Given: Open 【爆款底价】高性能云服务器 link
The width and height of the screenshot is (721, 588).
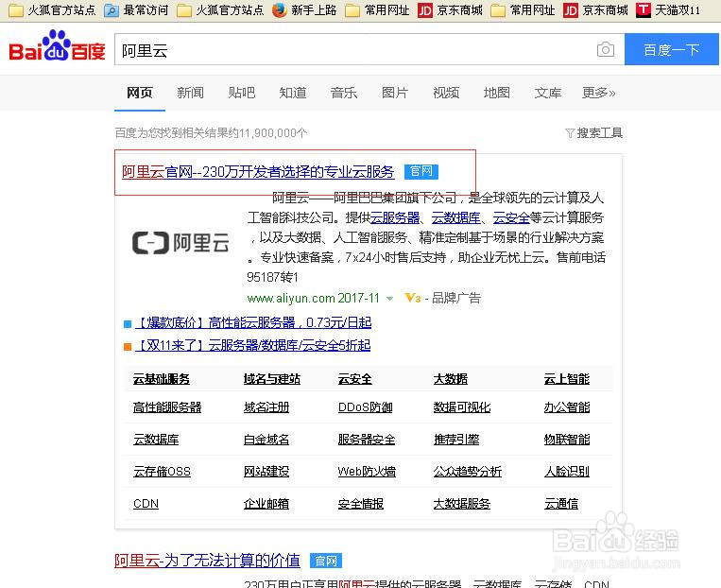Looking at the screenshot, I should coord(253,323).
